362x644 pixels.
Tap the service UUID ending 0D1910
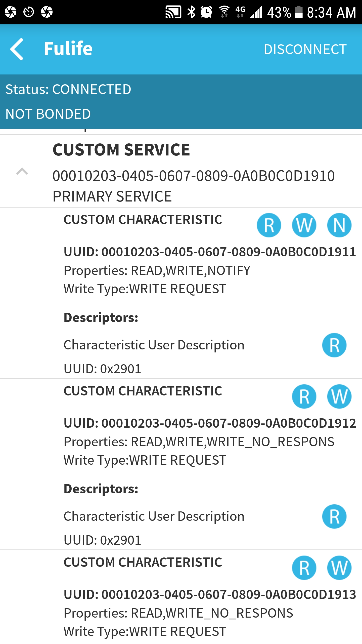[194, 176]
